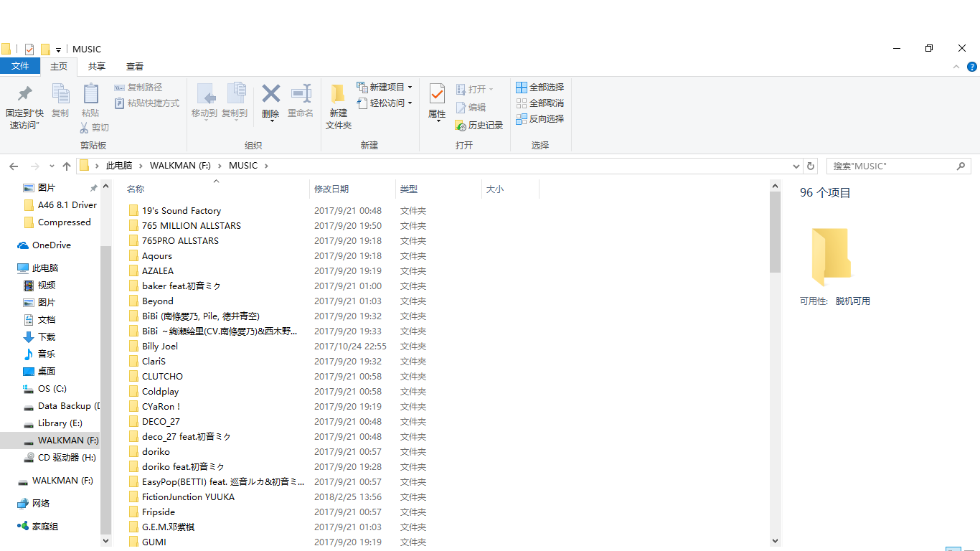The height and width of the screenshot is (551, 980).
Task: Collapse the ribbon with chevron
Action: [x=956, y=67]
